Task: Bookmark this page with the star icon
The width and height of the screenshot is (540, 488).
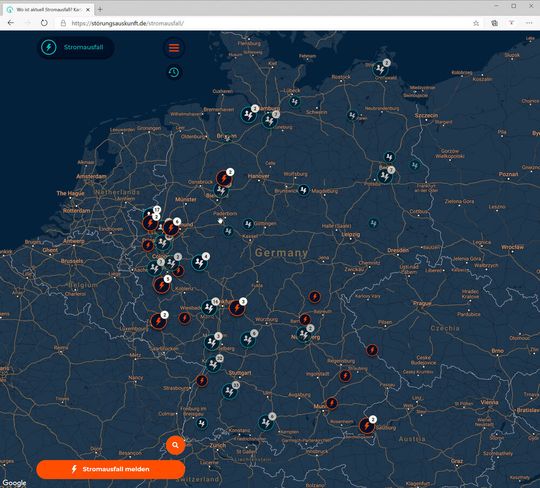Action: click(476, 23)
